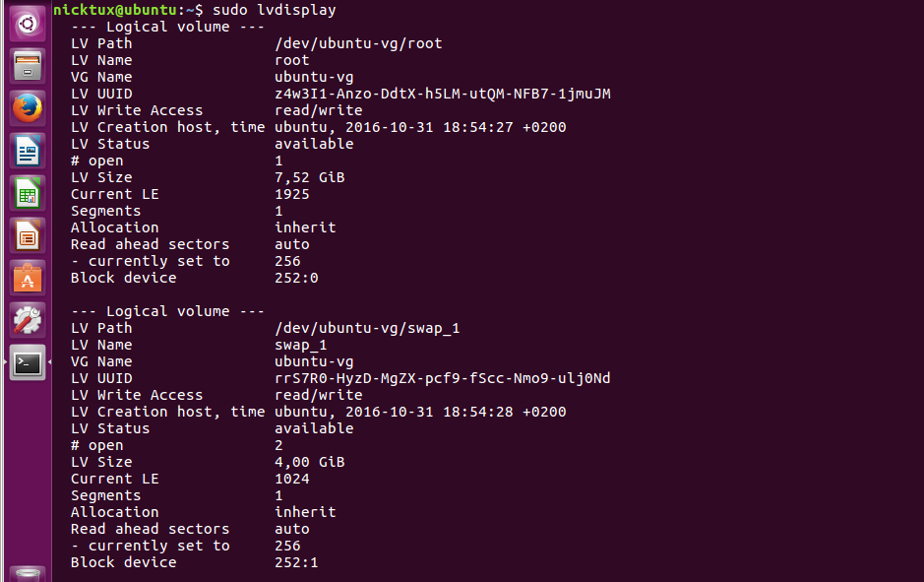
Task: Open the Trash at launcher bottom
Action: pyautogui.click(x=28, y=573)
